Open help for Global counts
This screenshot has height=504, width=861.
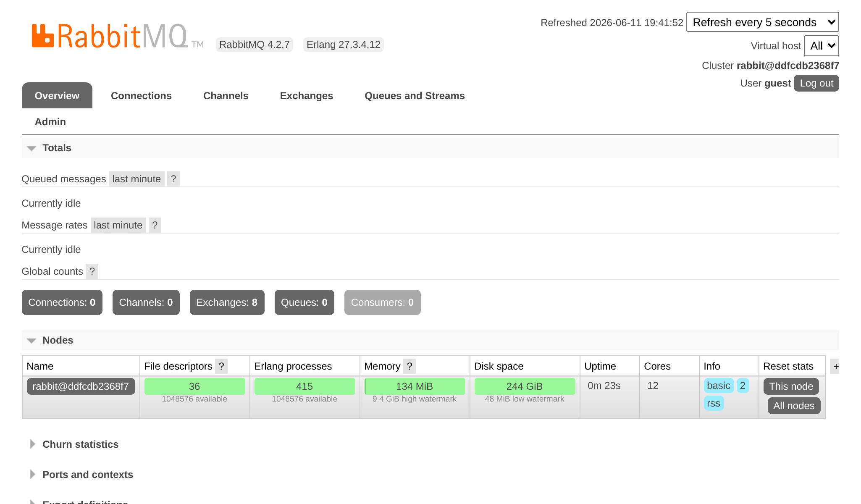92,271
